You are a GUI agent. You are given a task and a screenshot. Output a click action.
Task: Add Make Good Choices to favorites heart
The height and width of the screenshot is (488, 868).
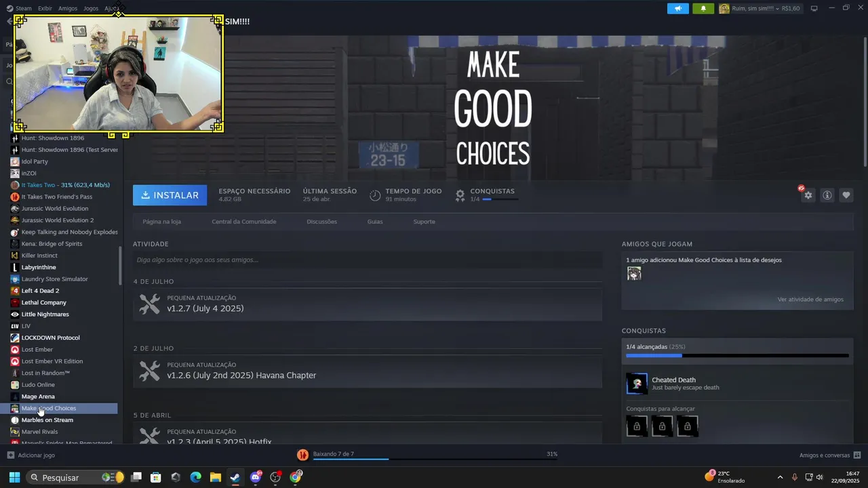click(846, 195)
